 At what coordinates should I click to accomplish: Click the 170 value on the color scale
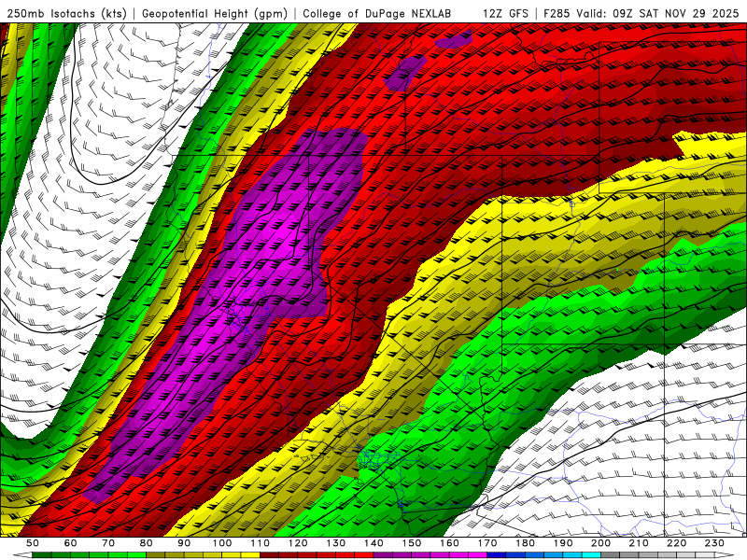click(487, 543)
